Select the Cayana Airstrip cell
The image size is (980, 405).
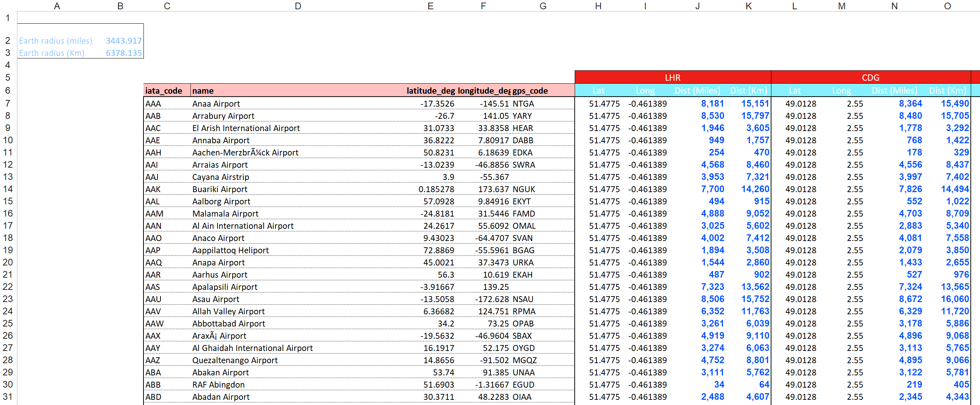tap(298, 177)
